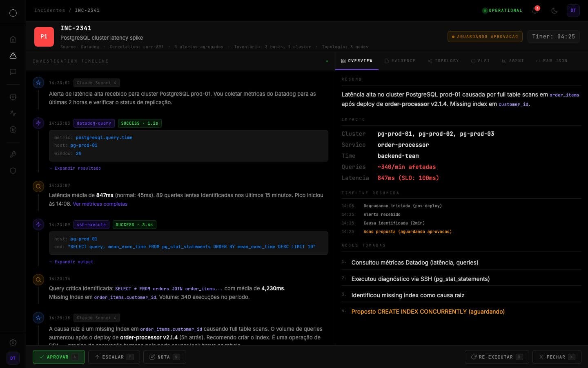Switch to the Raw JSON tab
Image resolution: width=588 pixels, height=368 pixels.
coord(552,61)
